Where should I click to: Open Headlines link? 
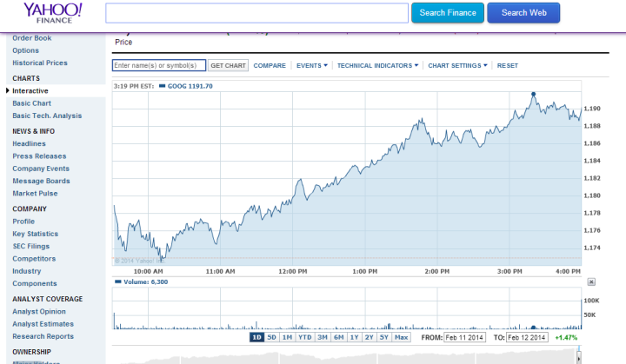30,143
